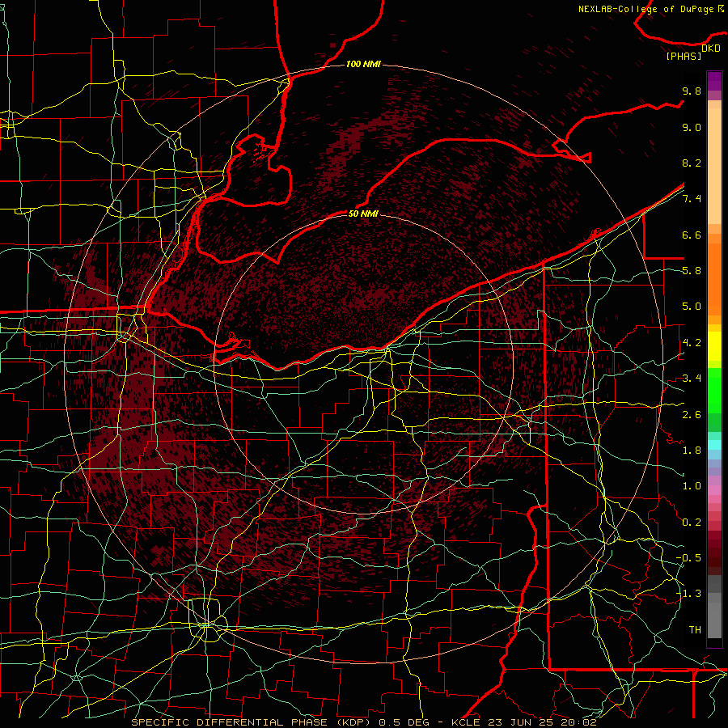Click the 100 NMI range ring label
This screenshot has width=728, height=728.
pyautogui.click(x=363, y=64)
